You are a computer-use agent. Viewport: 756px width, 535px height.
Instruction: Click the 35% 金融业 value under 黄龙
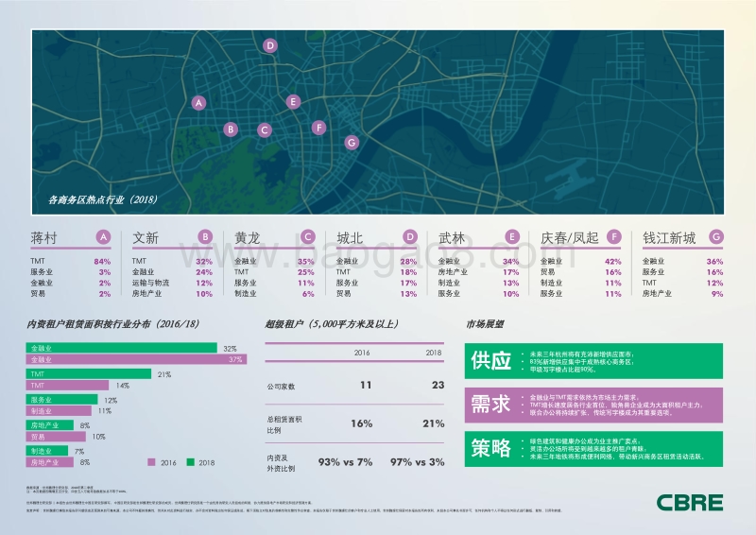(306, 262)
